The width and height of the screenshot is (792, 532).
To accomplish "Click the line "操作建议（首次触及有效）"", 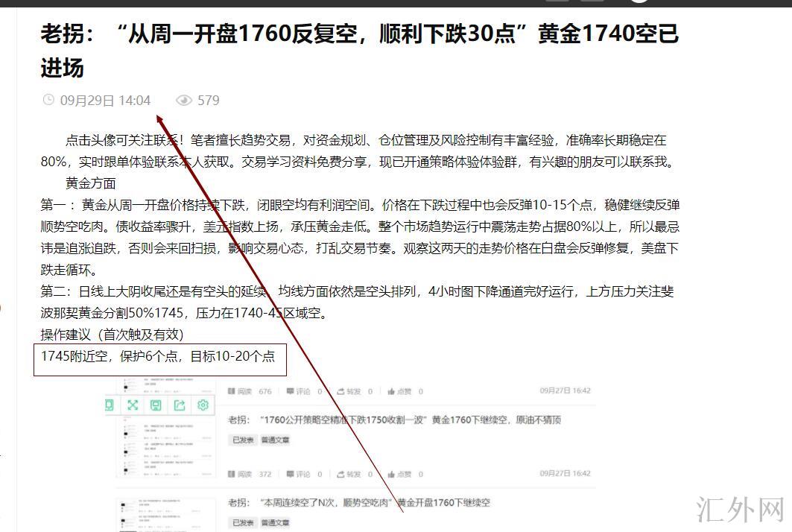I will coord(113,335).
